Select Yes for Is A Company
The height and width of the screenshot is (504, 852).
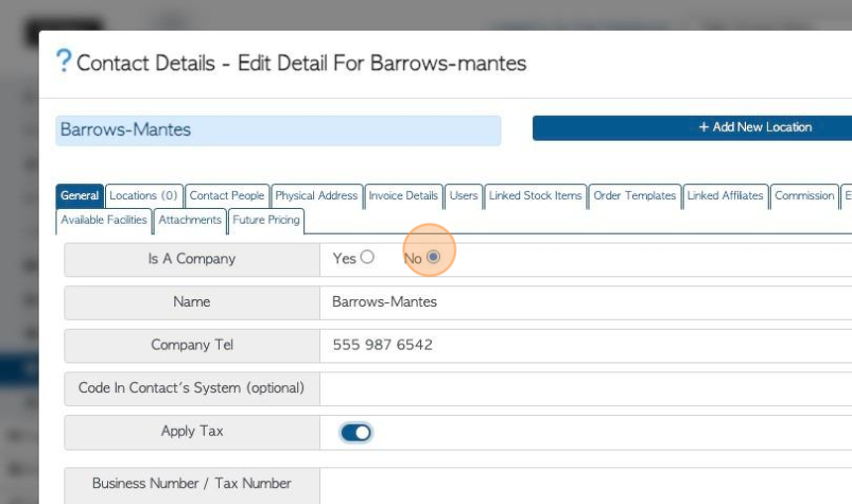pyautogui.click(x=368, y=256)
